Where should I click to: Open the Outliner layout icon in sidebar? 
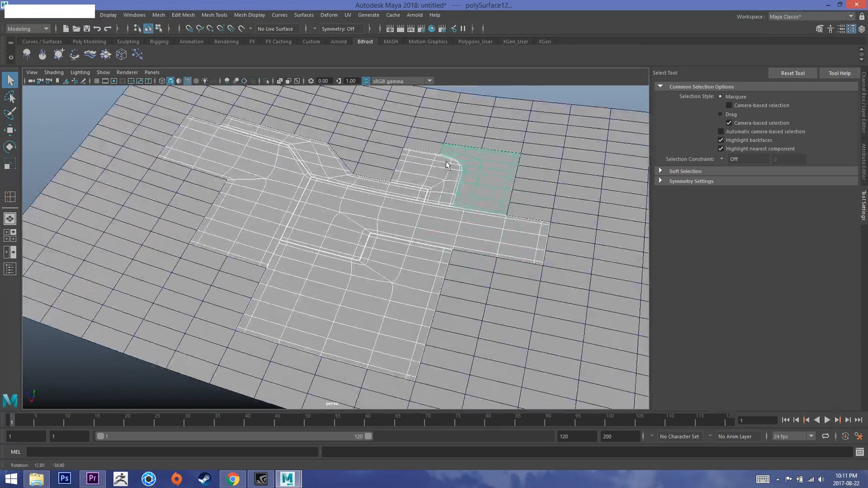[x=10, y=269]
